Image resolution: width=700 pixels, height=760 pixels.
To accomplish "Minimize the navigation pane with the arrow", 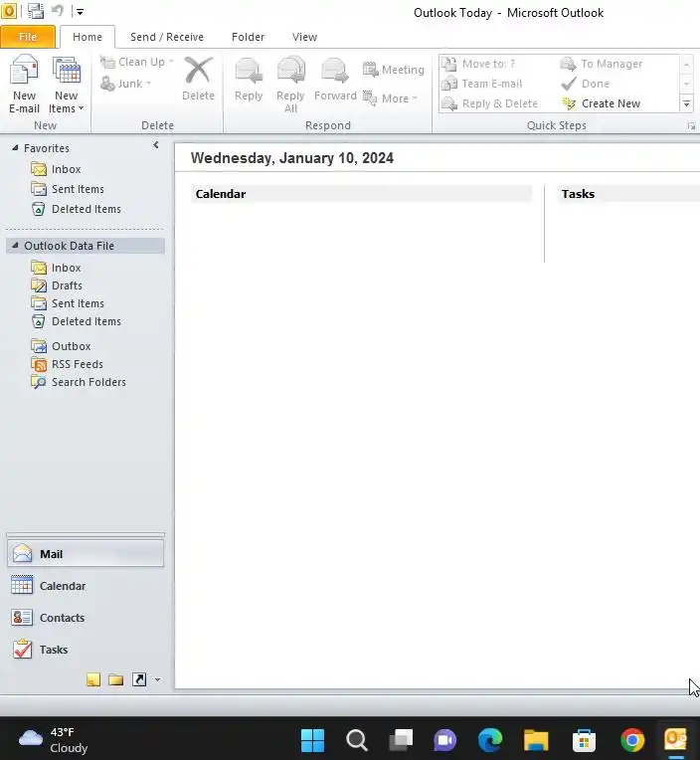I will [156, 145].
